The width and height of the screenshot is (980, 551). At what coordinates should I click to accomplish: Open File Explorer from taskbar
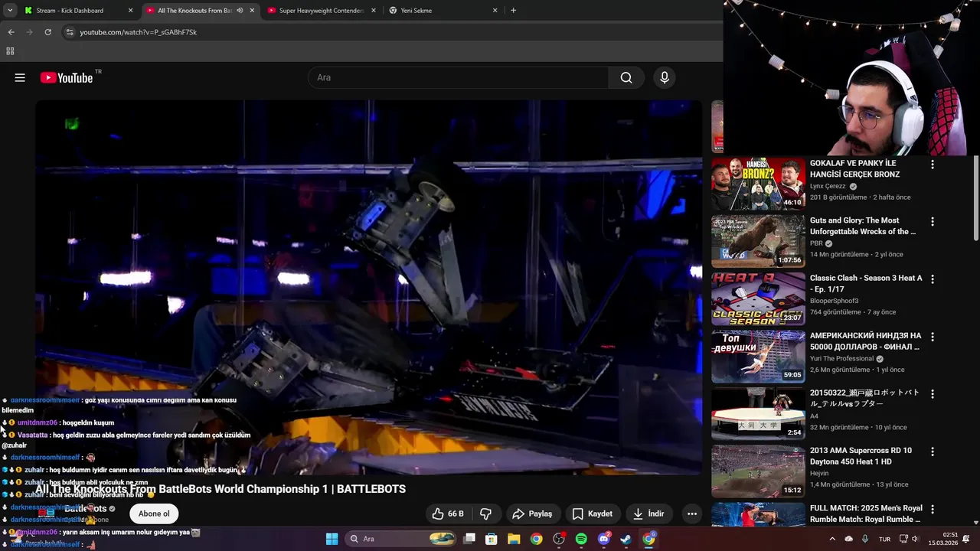click(514, 539)
